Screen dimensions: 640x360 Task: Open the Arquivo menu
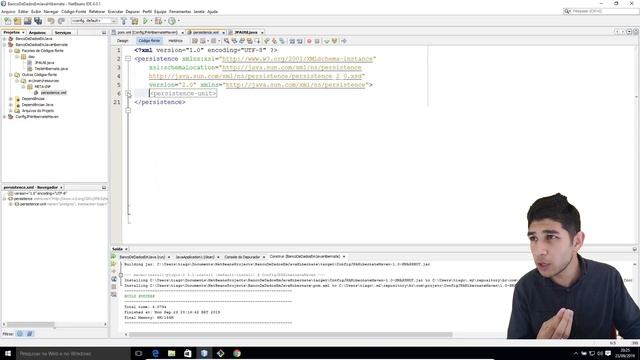(x=8, y=11)
